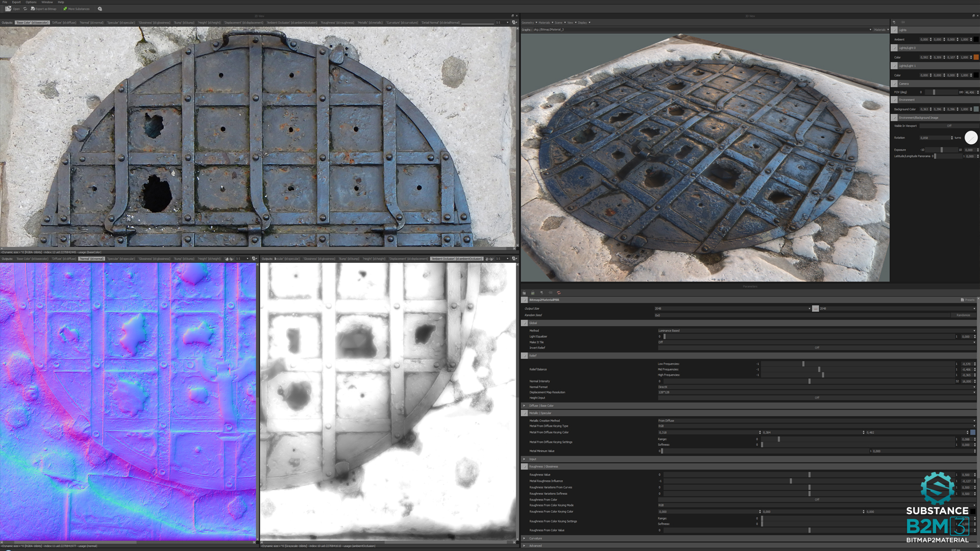This screenshot has height=551, width=980.
Task: Open the Export menu
Action: 16,2
